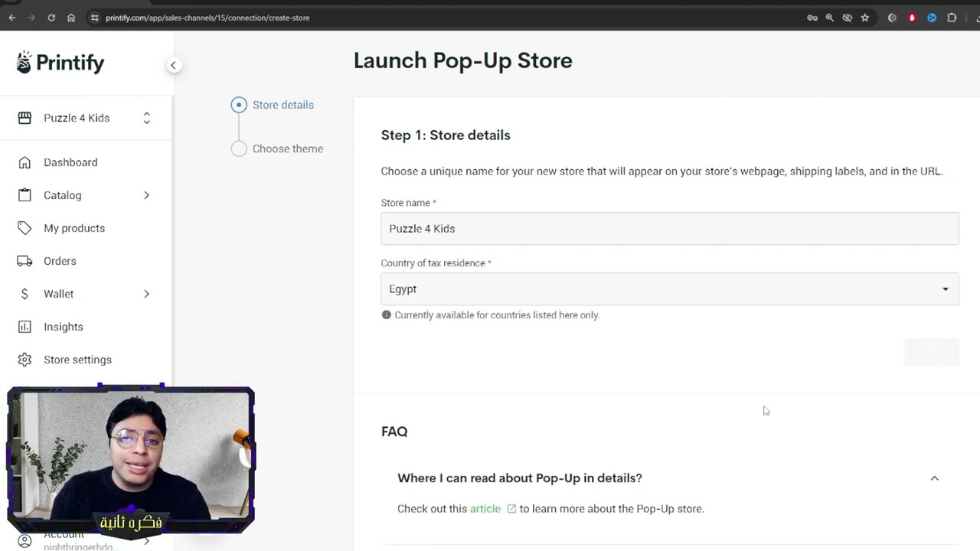Click the Insights chart icon
Viewport: 980px width, 551px height.
pos(24,327)
